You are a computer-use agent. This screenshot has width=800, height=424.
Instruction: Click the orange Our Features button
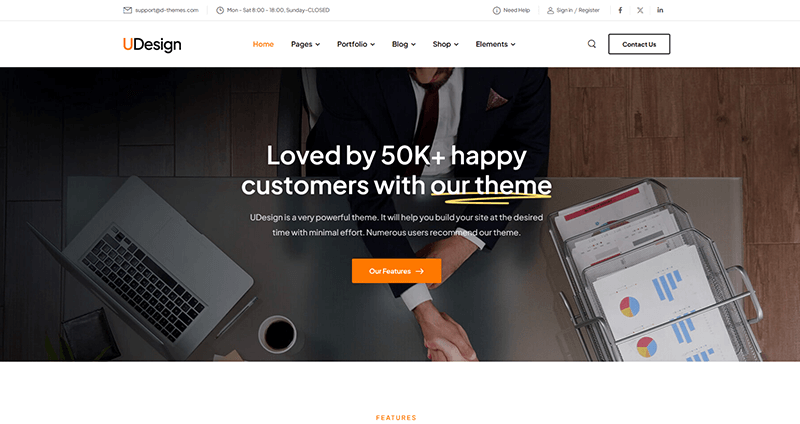396,271
